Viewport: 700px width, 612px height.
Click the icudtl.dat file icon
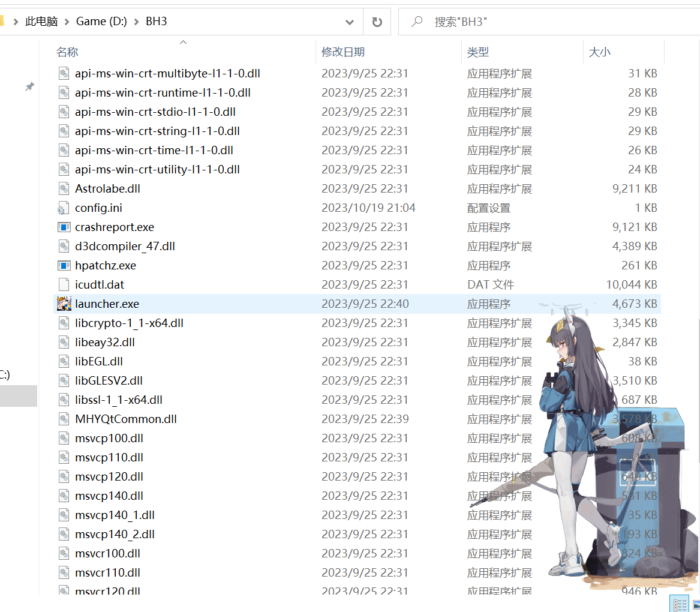click(64, 284)
